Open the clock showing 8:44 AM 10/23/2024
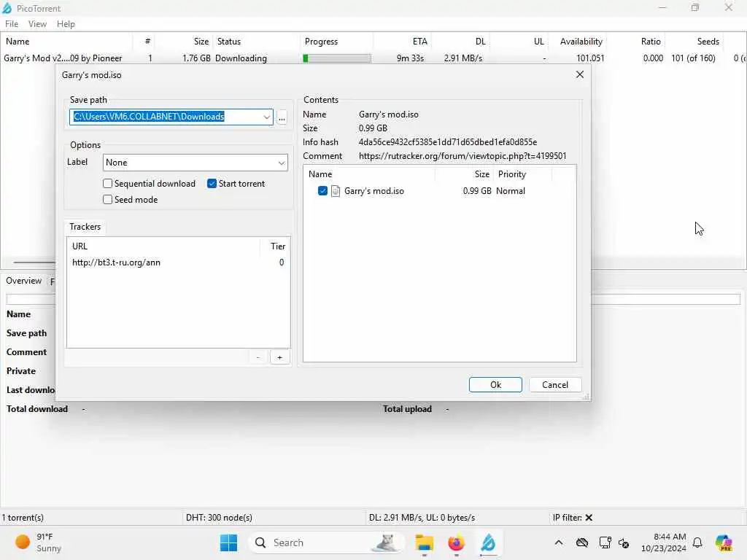747x560 pixels. click(663, 542)
